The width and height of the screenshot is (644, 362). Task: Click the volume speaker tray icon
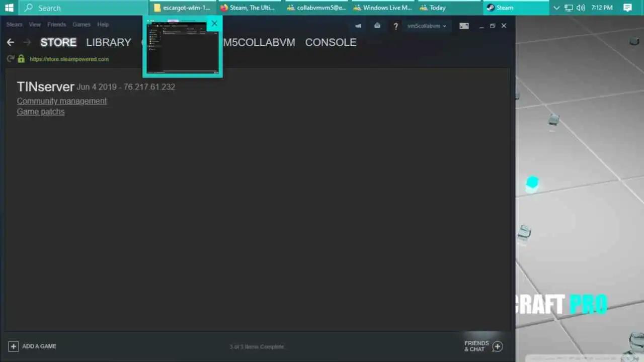coord(581,8)
